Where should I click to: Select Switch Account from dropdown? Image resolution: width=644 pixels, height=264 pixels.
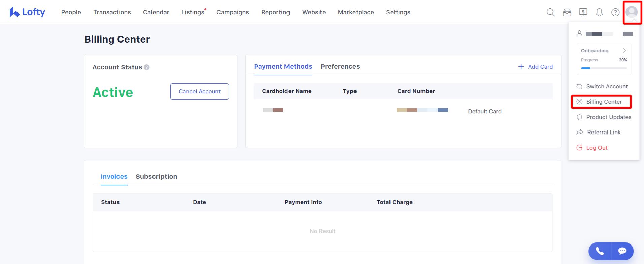pos(607,86)
